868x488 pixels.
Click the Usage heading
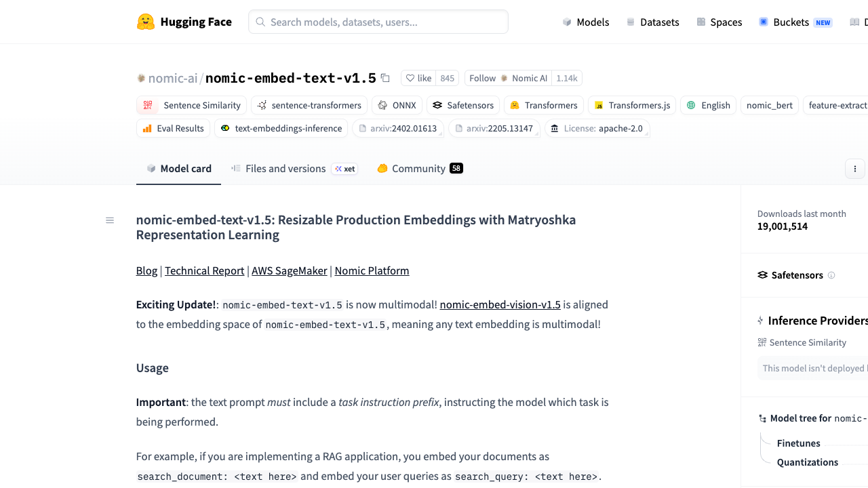tap(153, 368)
